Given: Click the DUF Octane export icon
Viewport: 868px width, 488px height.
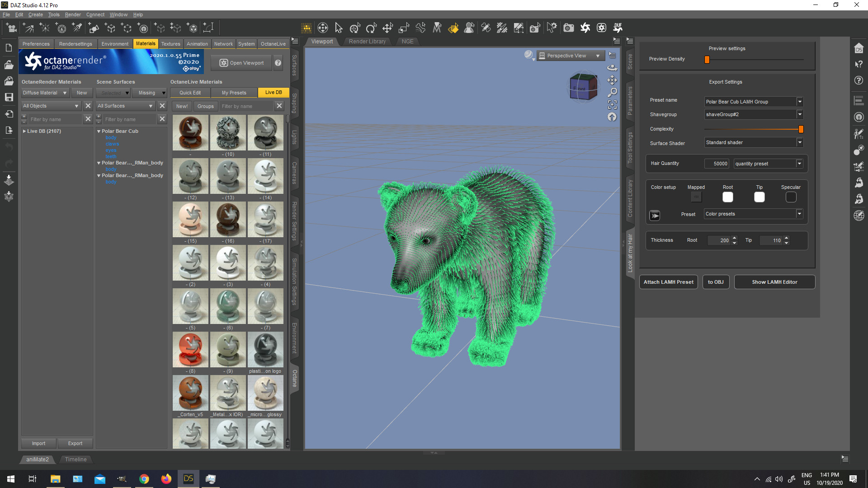Looking at the screenshot, I should [618, 28].
